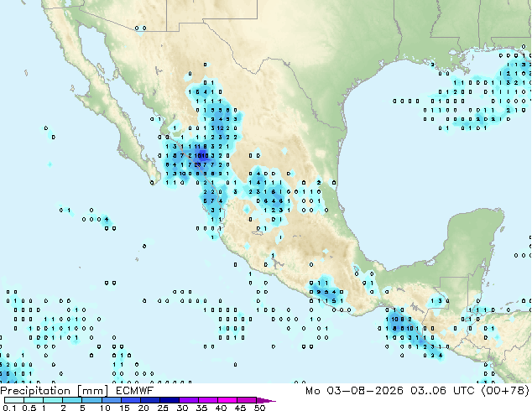The height and width of the screenshot is (411, 532).
Task: Click the above-50 arrow tip of the legend
Action: click(266, 400)
